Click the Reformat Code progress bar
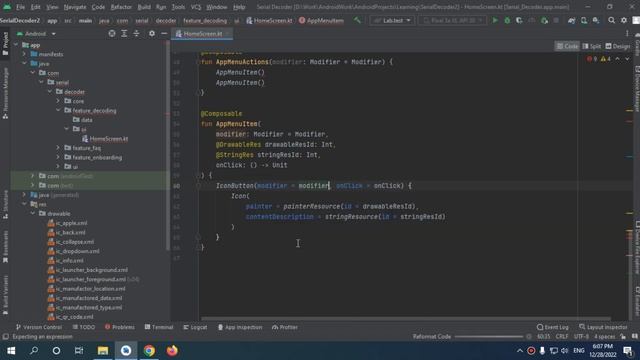Screen dimensions: 640x360 click(489, 337)
